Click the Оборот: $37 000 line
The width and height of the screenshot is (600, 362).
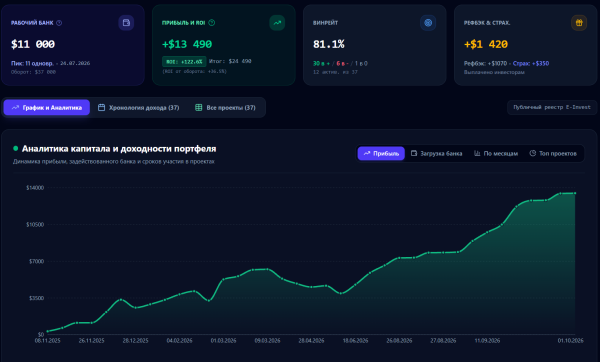click(x=33, y=72)
